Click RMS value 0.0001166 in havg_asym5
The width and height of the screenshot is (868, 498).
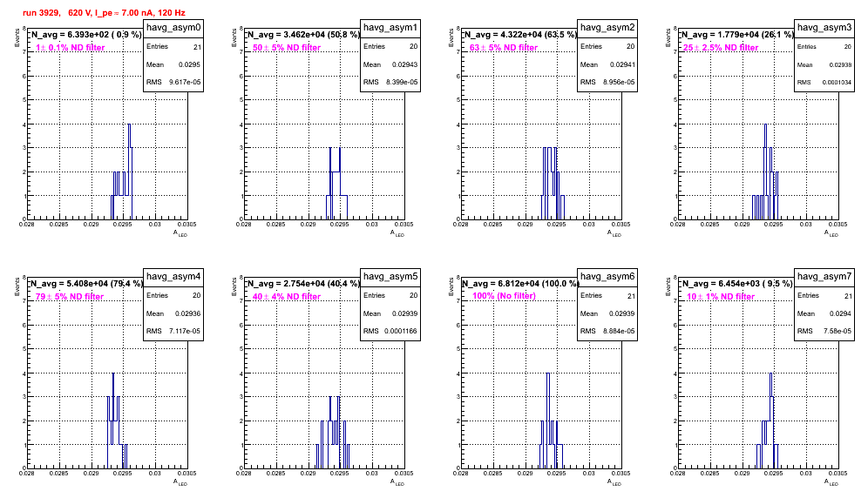[x=403, y=331]
